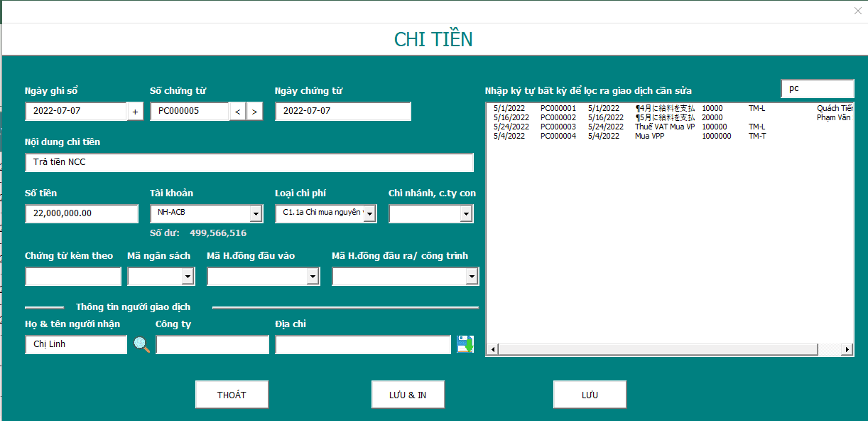The image size is (868, 421).
Task: Click the list scrollbar right arrow
Action: (x=847, y=349)
